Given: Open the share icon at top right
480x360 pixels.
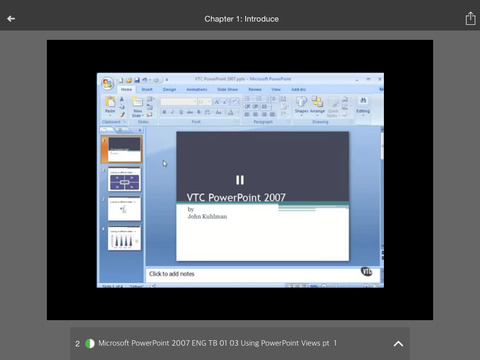Looking at the screenshot, I should [470, 18].
